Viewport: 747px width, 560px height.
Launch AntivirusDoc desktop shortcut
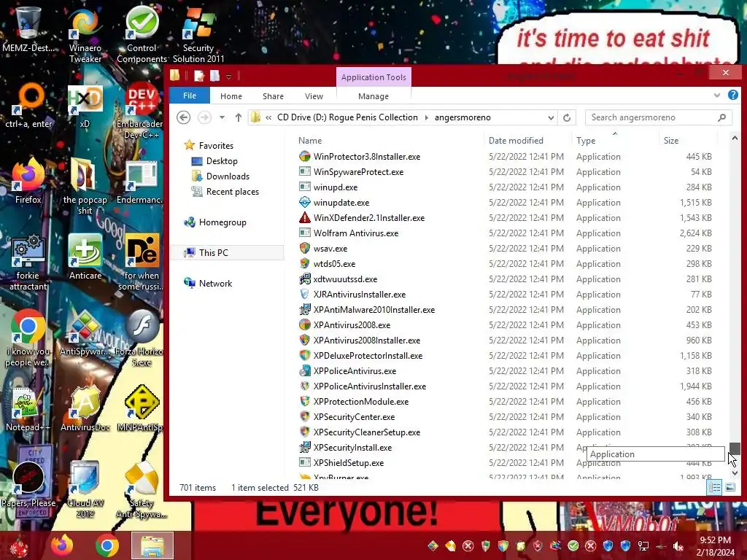click(x=85, y=408)
